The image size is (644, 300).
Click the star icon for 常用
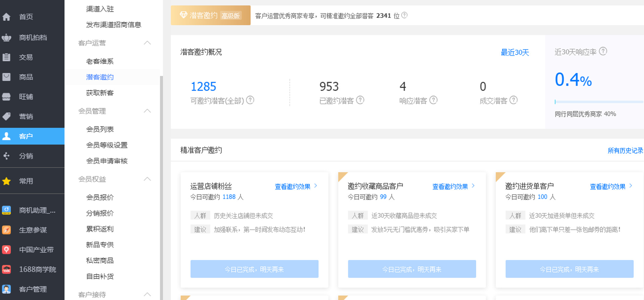pyautogui.click(x=6, y=181)
